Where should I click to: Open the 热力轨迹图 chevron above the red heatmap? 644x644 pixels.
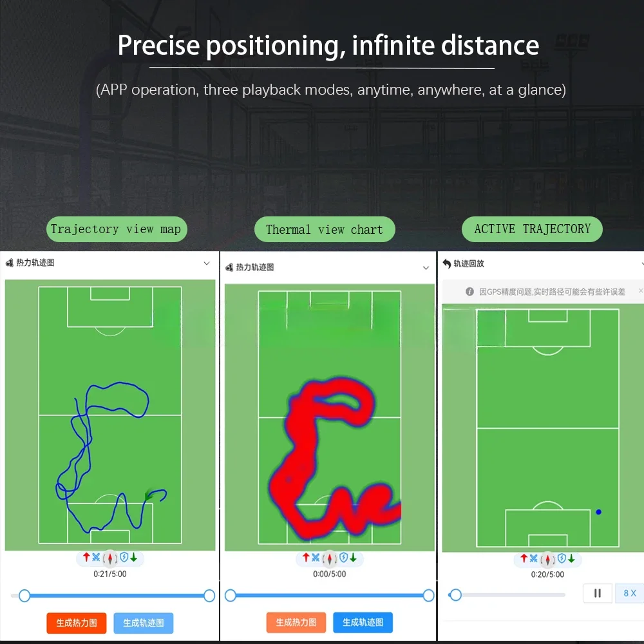[426, 268]
